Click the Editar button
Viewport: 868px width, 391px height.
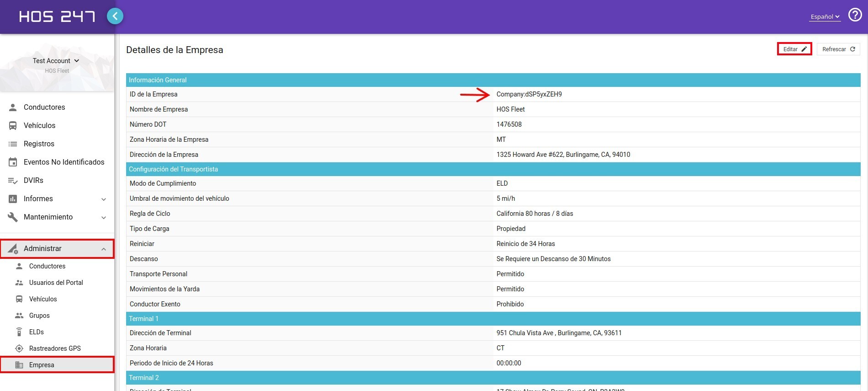(x=794, y=49)
